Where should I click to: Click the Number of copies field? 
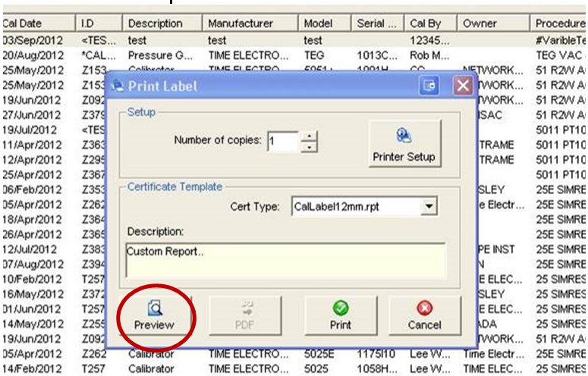point(282,141)
